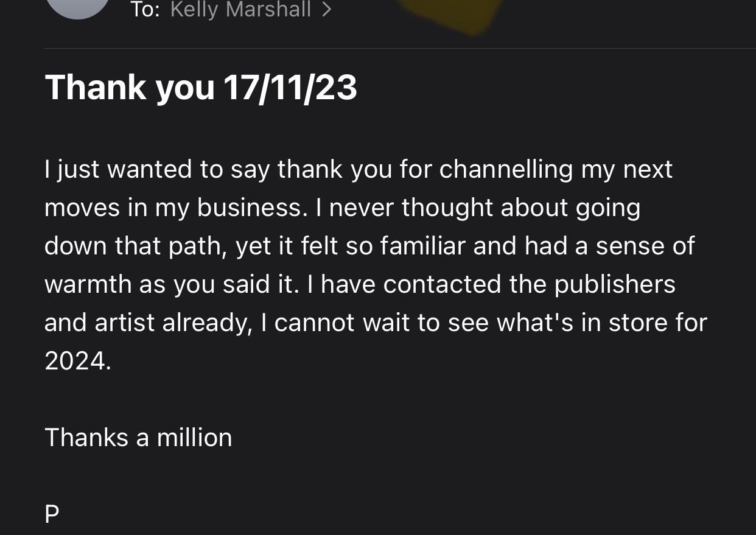756x535 pixels.
Task: Click the "To:" label in header
Action: 145,10
